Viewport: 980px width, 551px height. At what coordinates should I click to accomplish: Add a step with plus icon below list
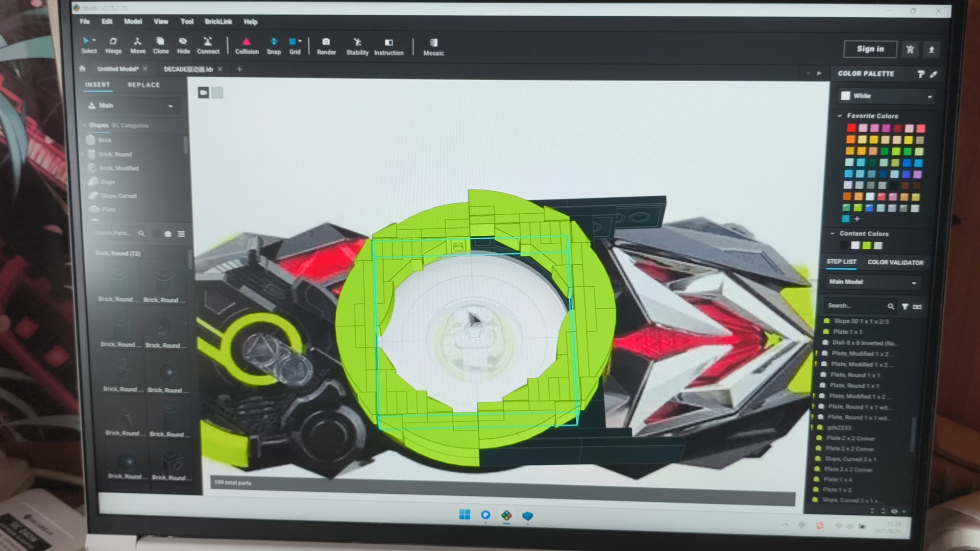[x=904, y=511]
